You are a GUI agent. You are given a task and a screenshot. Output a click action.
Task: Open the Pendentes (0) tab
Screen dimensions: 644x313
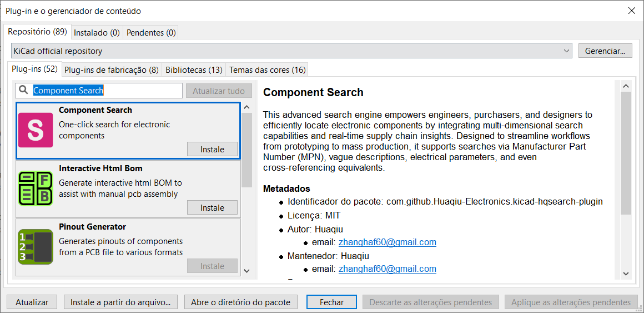pos(151,33)
